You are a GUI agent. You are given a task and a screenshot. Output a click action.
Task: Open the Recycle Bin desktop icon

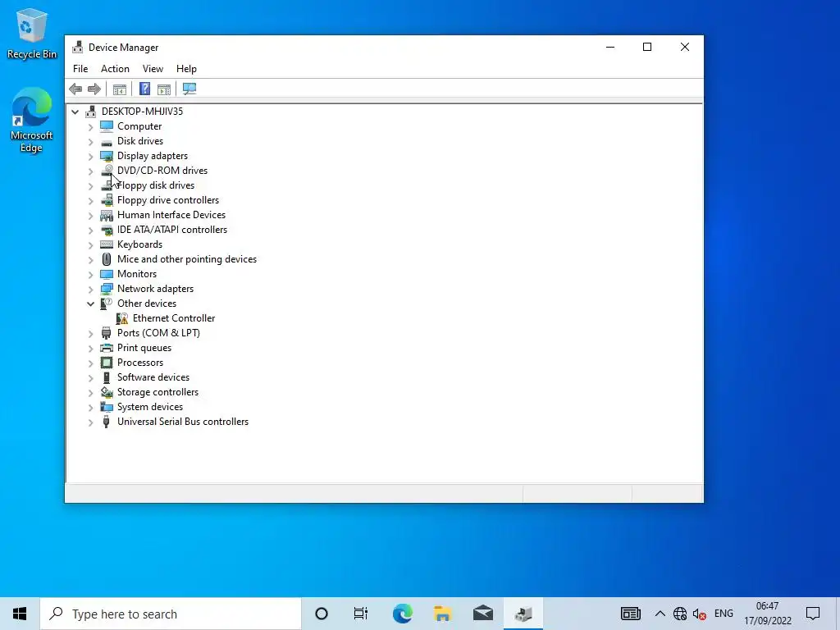[31, 34]
